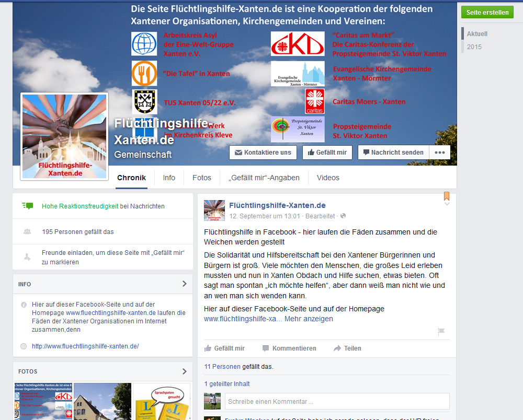Click the Arbeitskreis Asyl globe logo

pyautogui.click(x=144, y=44)
